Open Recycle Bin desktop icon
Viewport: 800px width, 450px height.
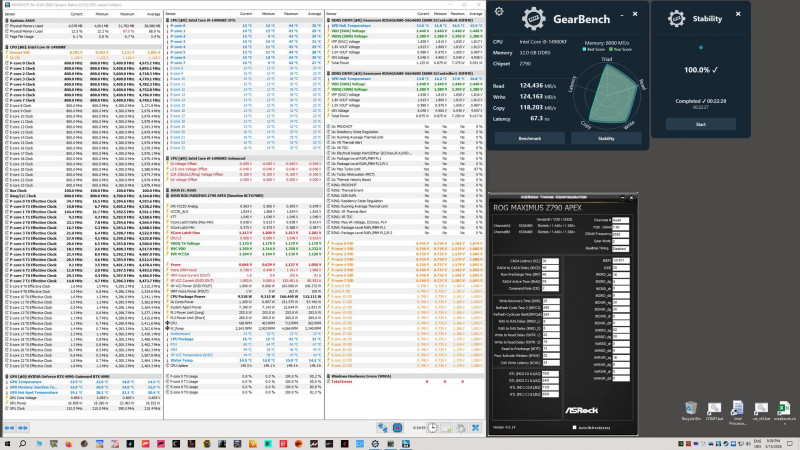point(691,411)
